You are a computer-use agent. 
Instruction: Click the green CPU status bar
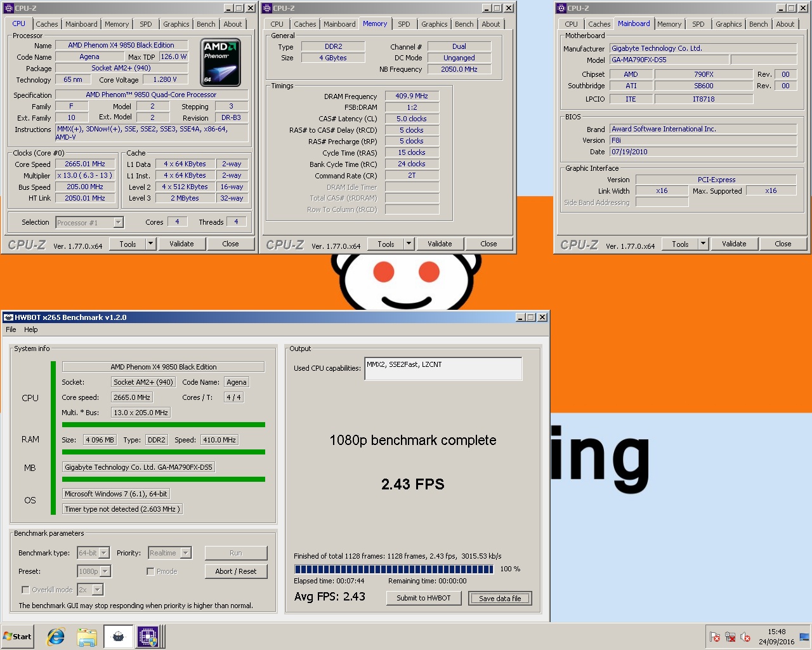pos(164,425)
